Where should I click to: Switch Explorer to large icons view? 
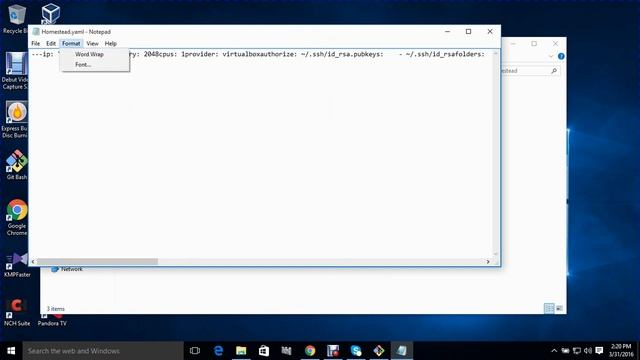point(559,309)
